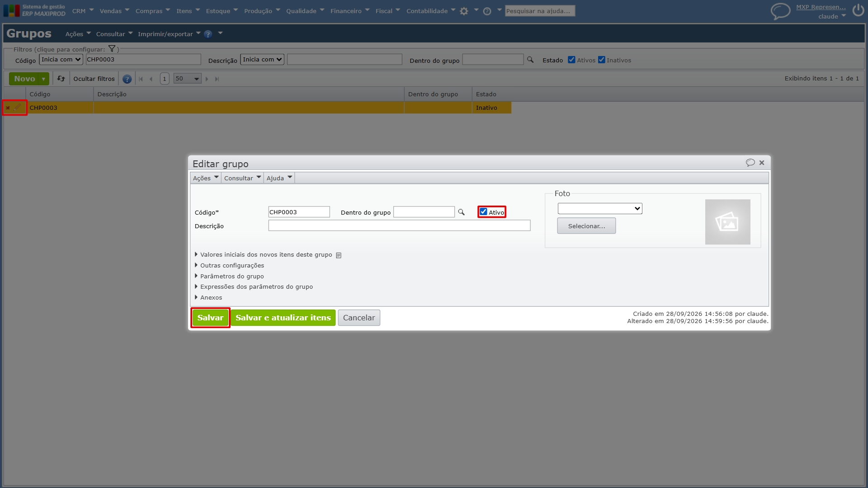Click the Salvar button
The width and height of the screenshot is (868, 488).
coord(210,318)
